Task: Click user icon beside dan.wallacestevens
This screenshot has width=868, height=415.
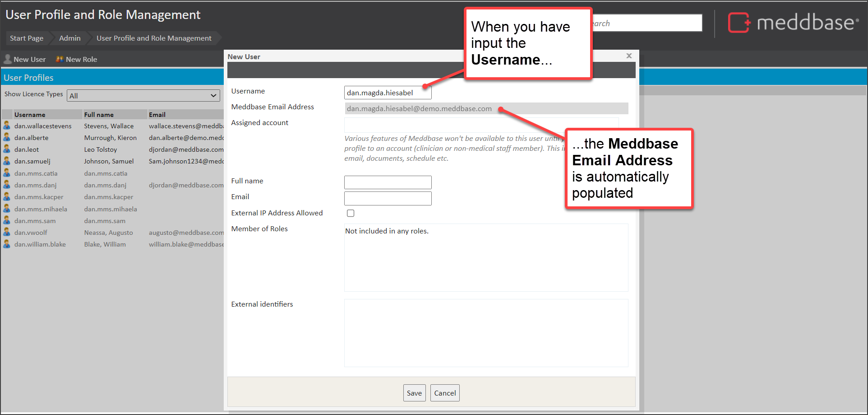Action: click(7, 126)
